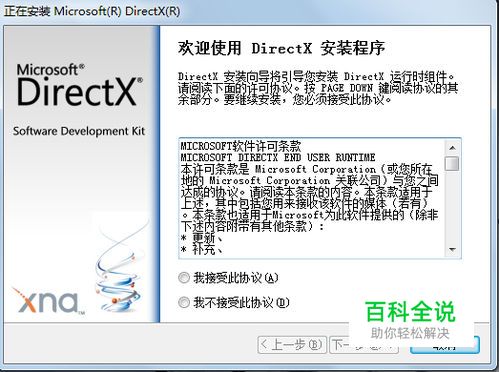Click the license text scrollbar thumb
This screenshot has width=499, height=372.
tap(452, 163)
